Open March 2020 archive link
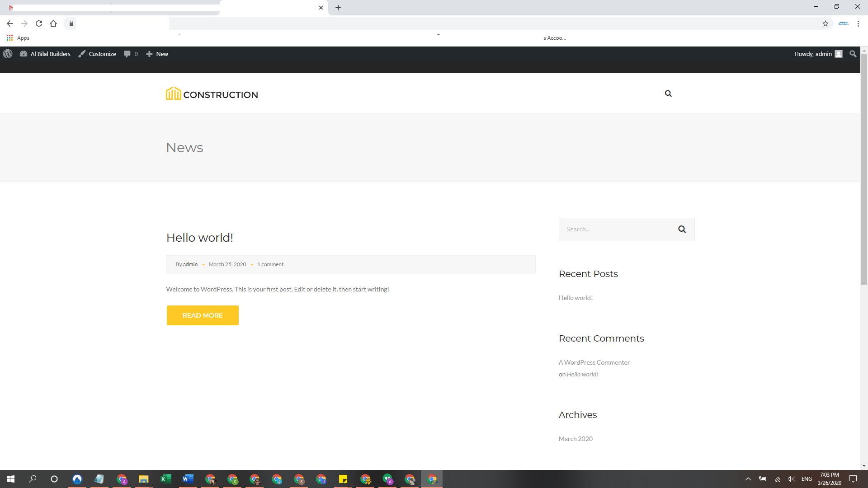Image resolution: width=868 pixels, height=488 pixels. click(576, 439)
